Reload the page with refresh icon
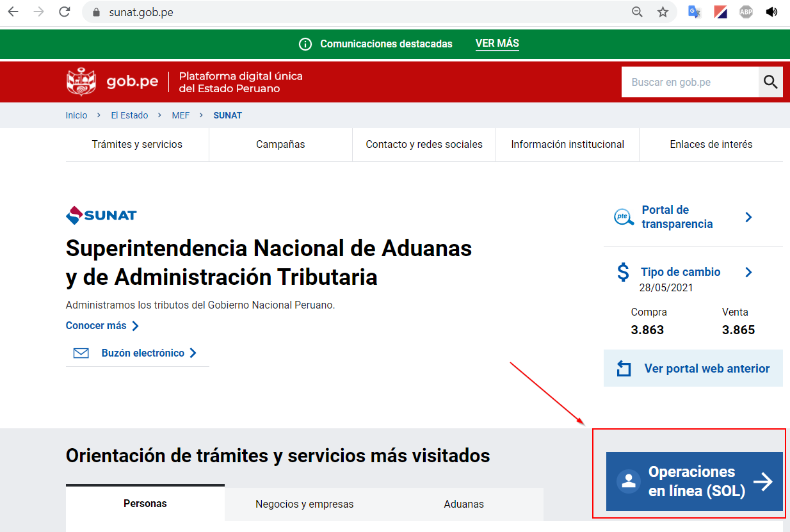The image size is (790, 532). click(64, 12)
